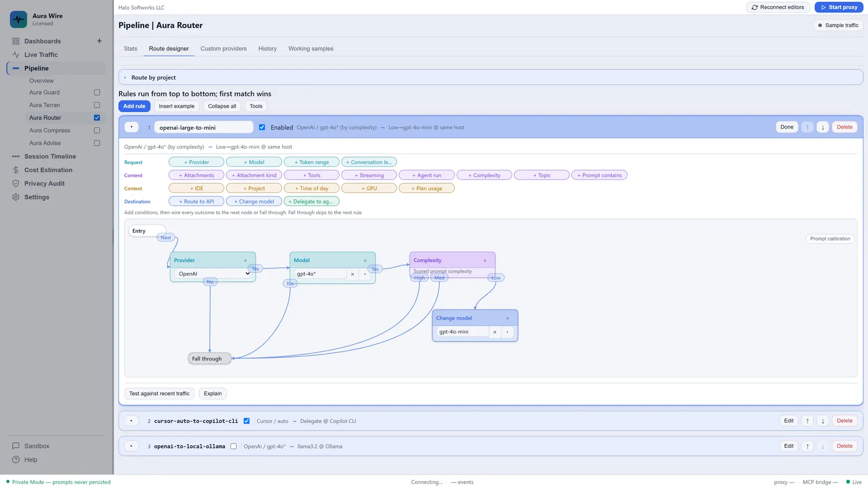
Task: Enable the openai-to-local-ollama rule checkbox
Action: [234, 447]
